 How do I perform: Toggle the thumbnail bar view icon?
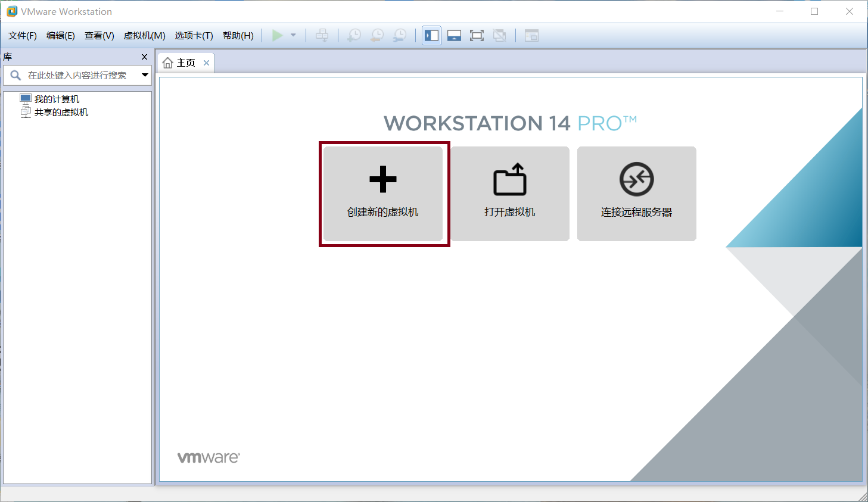(x=455, y=36)
